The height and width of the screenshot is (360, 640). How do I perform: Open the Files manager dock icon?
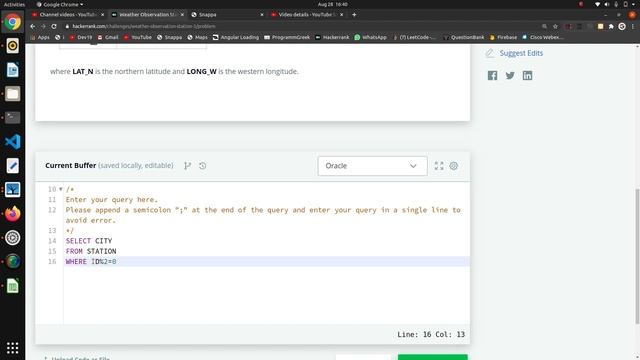12,94
